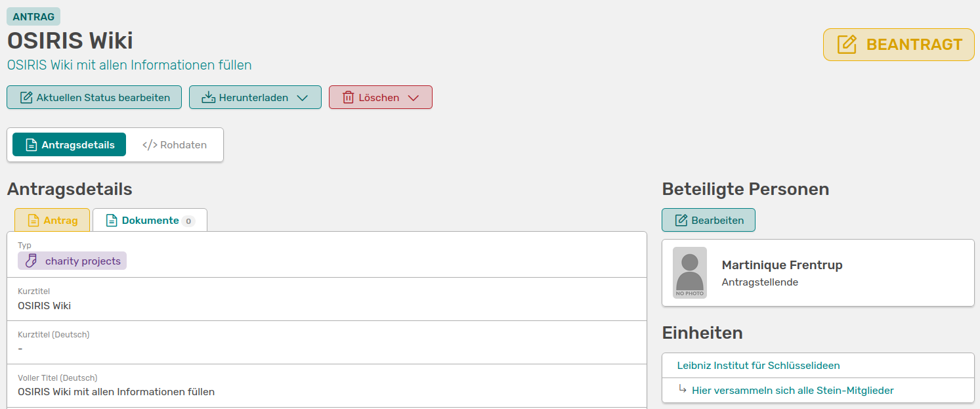
Task: Click the document icon on Antragsdetails
Action: (31, 145)
